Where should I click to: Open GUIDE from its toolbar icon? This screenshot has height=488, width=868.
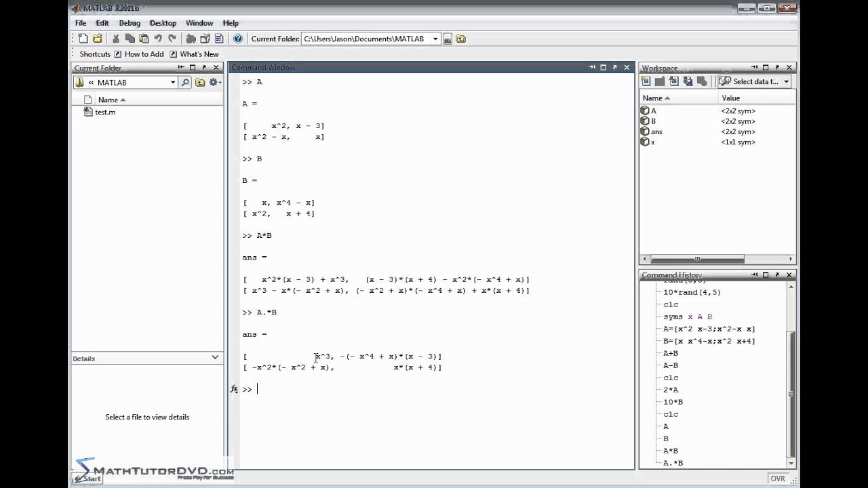coord(205,39)
